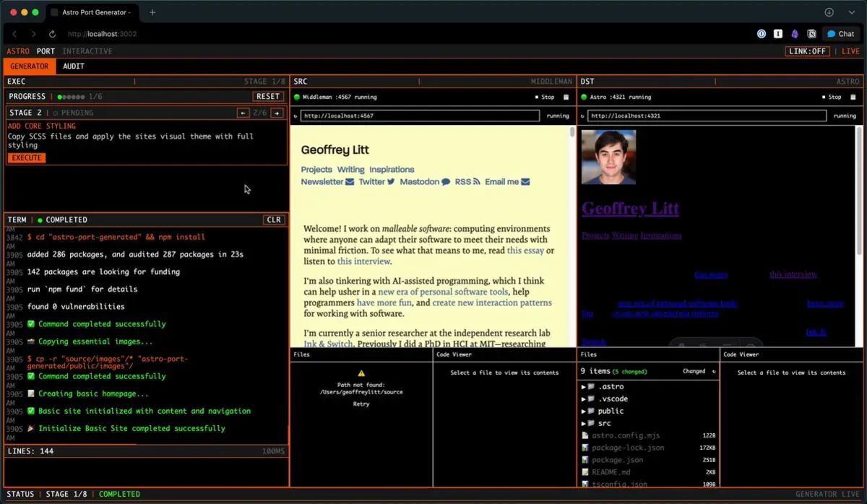The width and height of the screenshot is (867, 504).
Task: Reload the Middleman preview URL
Action: [x=295, y=116]
